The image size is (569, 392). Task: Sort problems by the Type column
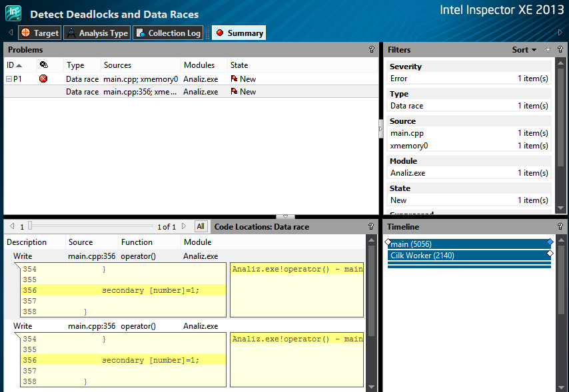(x=82, y=65)
